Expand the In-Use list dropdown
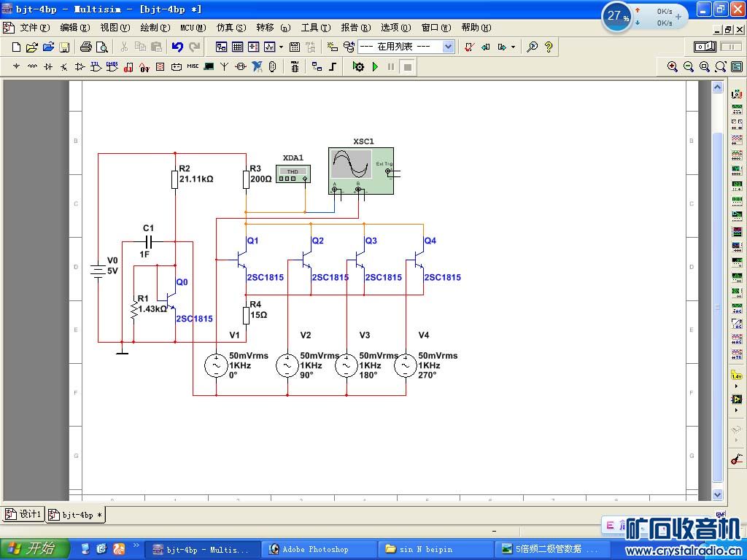Image resolution: width=747 pixels, height=560 pixels. pos(448,47)
